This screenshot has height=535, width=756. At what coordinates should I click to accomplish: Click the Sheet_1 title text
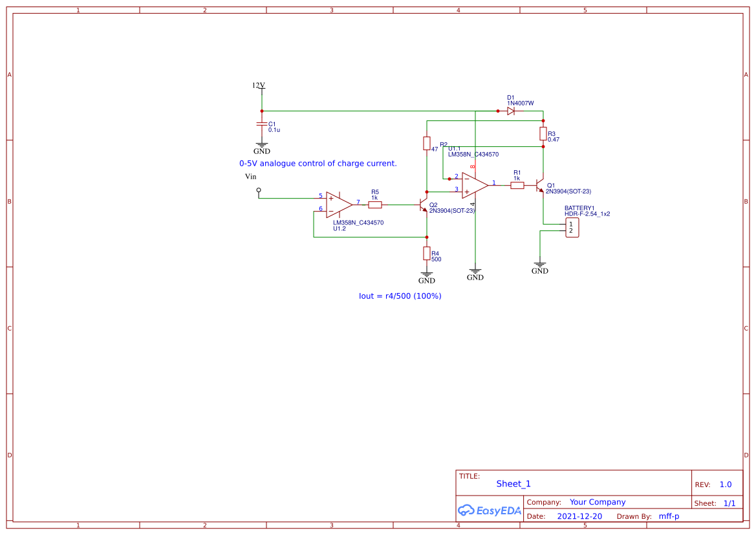click(513, 483)
